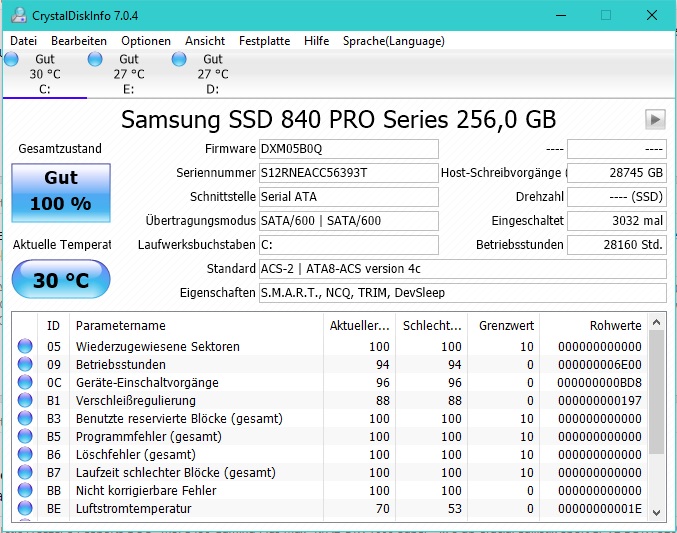The width and height of the screenshot is (677, 533).
Task: Click status orb for drive D:
Action: pos(179,59)
